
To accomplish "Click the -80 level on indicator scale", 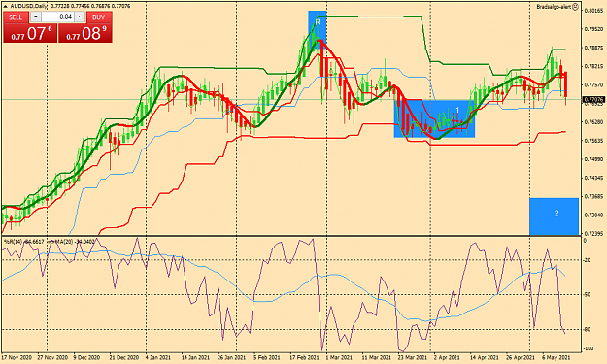I will coord(587,330).
